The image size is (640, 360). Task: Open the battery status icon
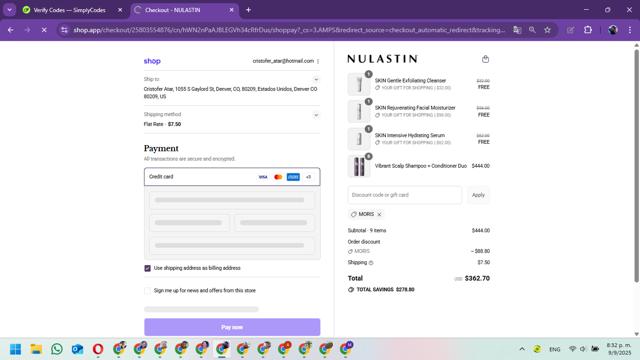(595, 349)
